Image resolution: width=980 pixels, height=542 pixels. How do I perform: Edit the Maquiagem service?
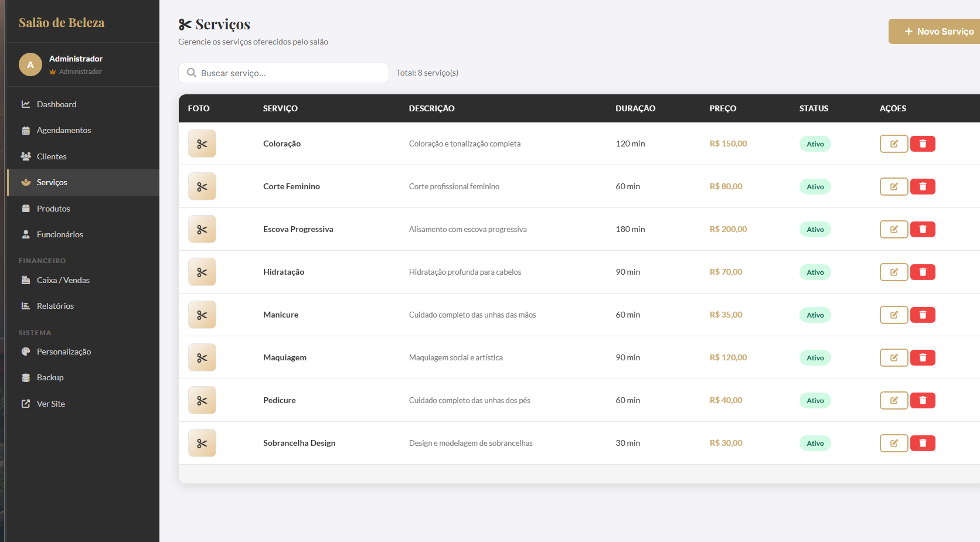coord(894,357)
